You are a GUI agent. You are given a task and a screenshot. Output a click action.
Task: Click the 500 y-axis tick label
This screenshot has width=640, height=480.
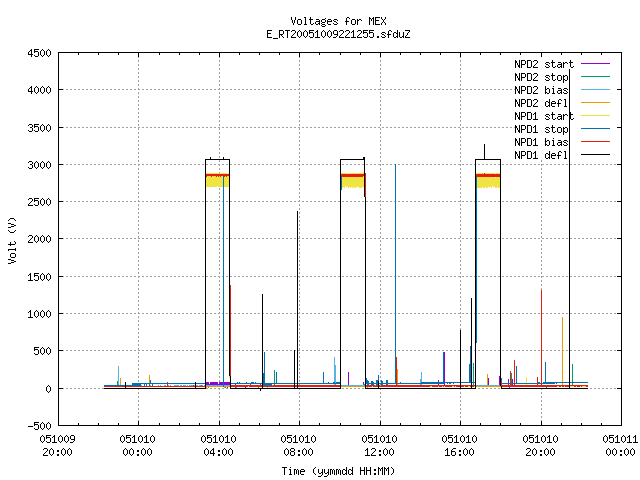(42, 351)
